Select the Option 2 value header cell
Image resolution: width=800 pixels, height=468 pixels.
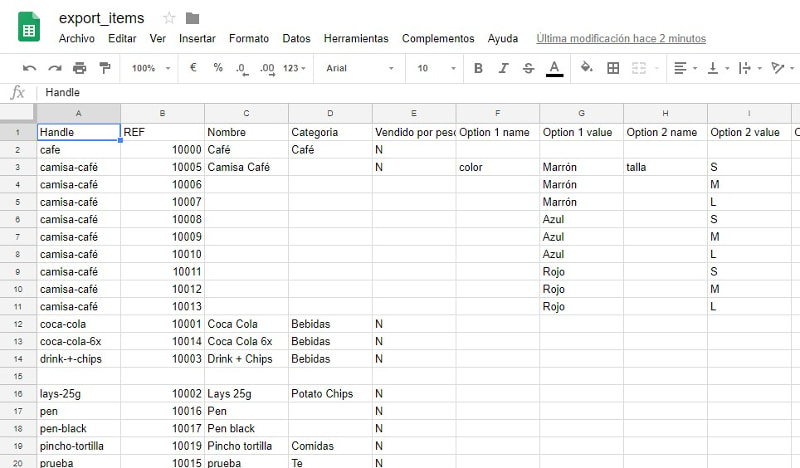(x=749, y=132)
